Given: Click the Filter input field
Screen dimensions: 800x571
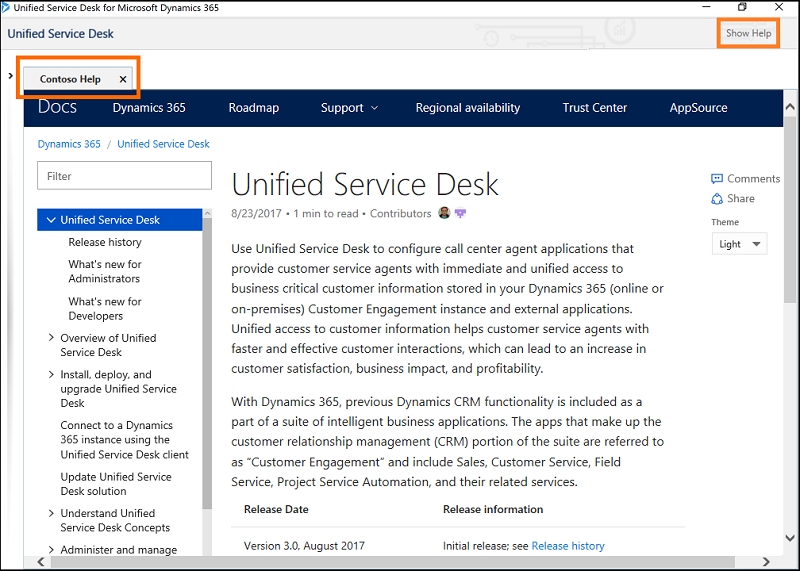Looking at the screenshot, I should click(124, 176).
